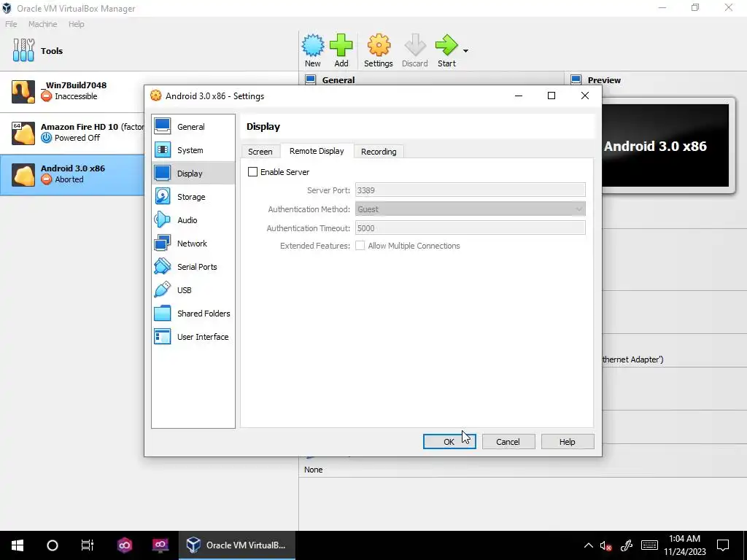Show hidden tray icons chevron

pos(589,545)
